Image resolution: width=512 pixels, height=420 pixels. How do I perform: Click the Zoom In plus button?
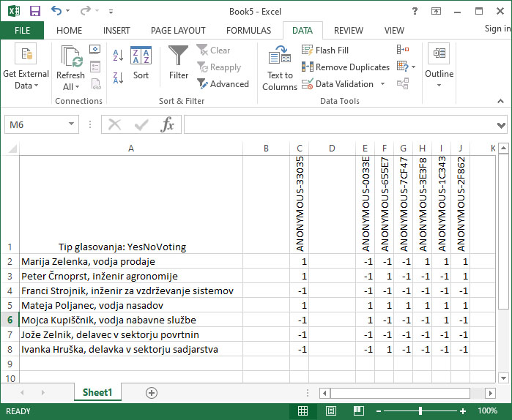pyautogui.click(x=463, y=411)
